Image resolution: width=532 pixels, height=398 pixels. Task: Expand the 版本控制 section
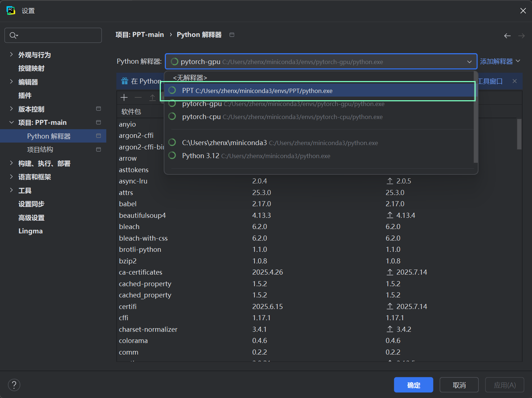click(11, 109)
